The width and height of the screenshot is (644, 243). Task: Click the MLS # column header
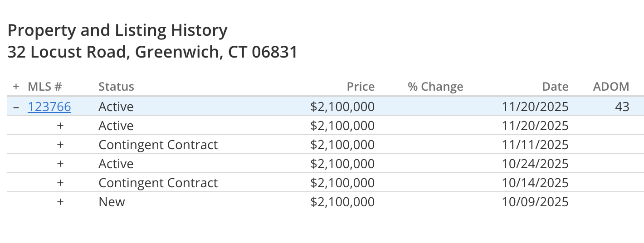point(45,87)
